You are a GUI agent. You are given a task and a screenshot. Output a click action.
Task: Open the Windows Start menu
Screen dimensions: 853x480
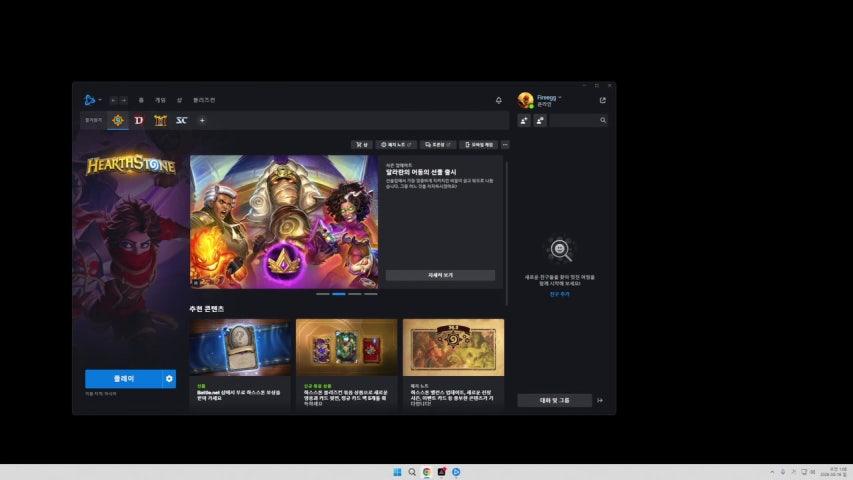click(x=398, y=472)
